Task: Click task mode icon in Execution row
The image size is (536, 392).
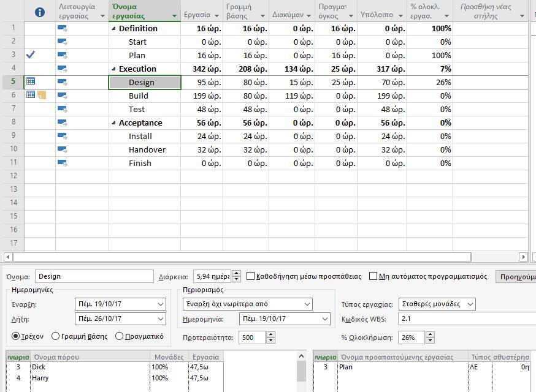Action: tap(62, 69)
